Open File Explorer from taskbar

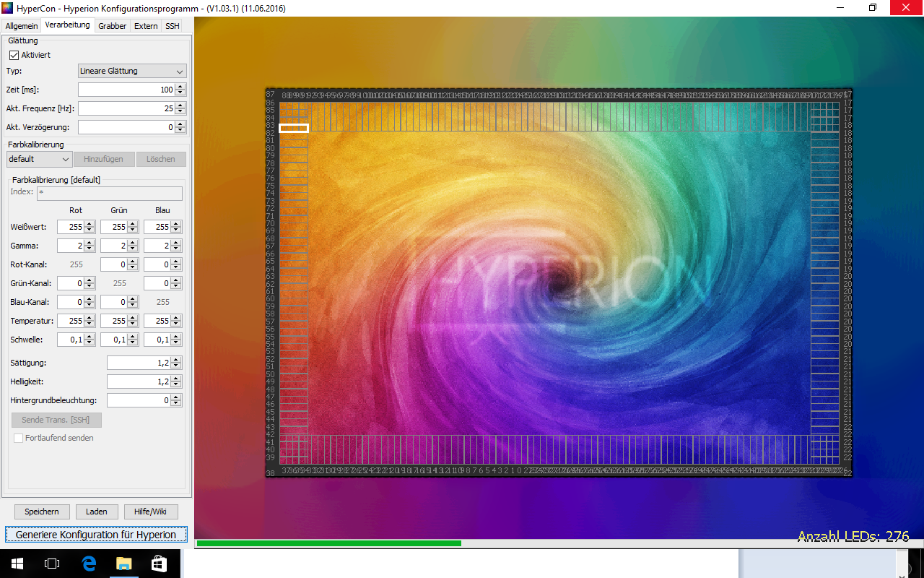click(x=124, y=563)
